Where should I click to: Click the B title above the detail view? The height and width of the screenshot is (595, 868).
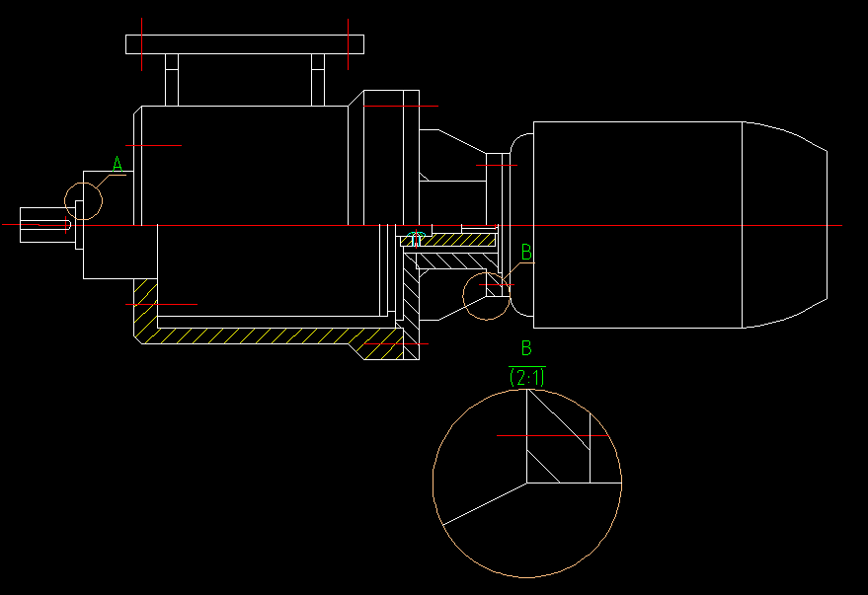point(525,348)
